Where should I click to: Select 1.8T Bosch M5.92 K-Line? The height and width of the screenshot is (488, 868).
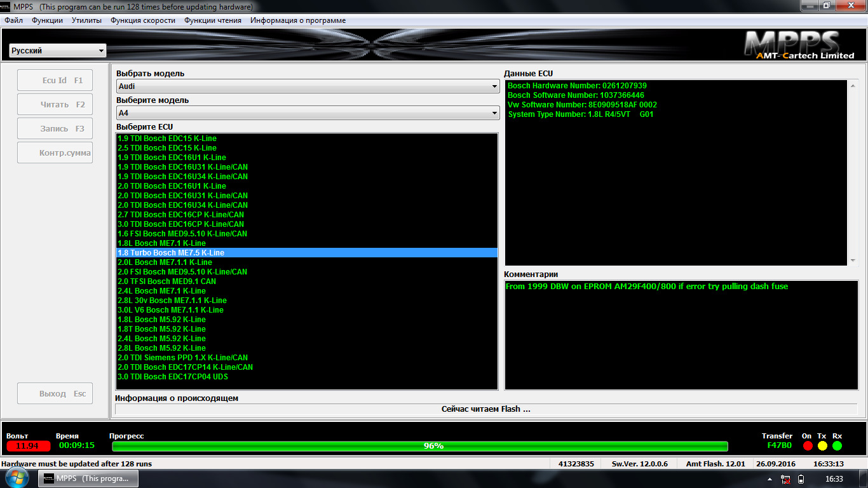click(x=307, y=329)
